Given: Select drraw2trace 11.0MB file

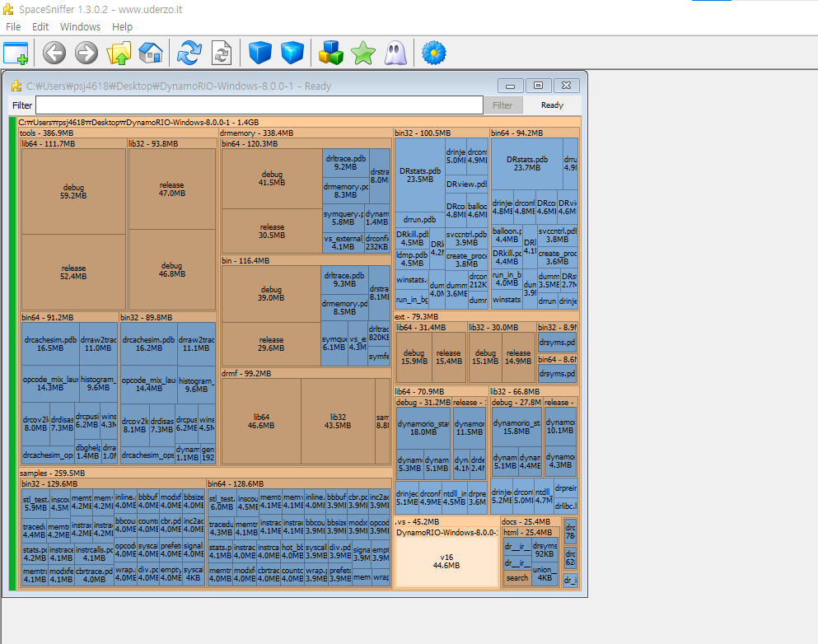Looking at the screenshot, I should [98, 343].
